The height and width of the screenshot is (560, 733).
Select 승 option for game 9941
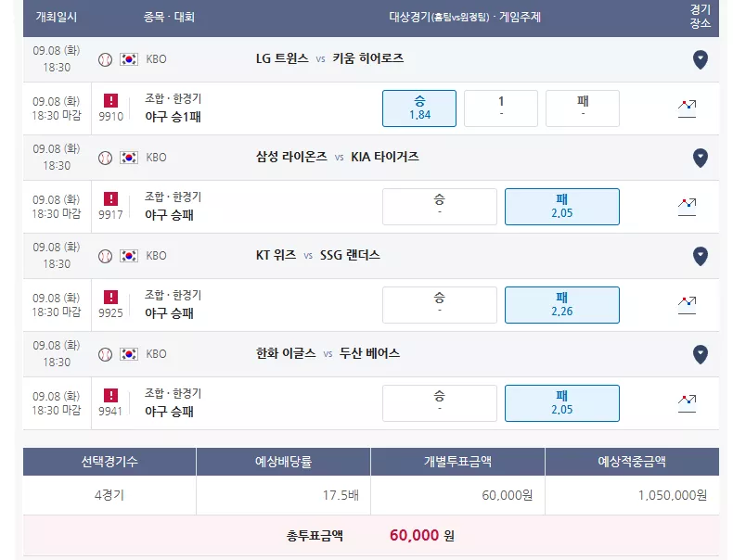pos(440,403)
